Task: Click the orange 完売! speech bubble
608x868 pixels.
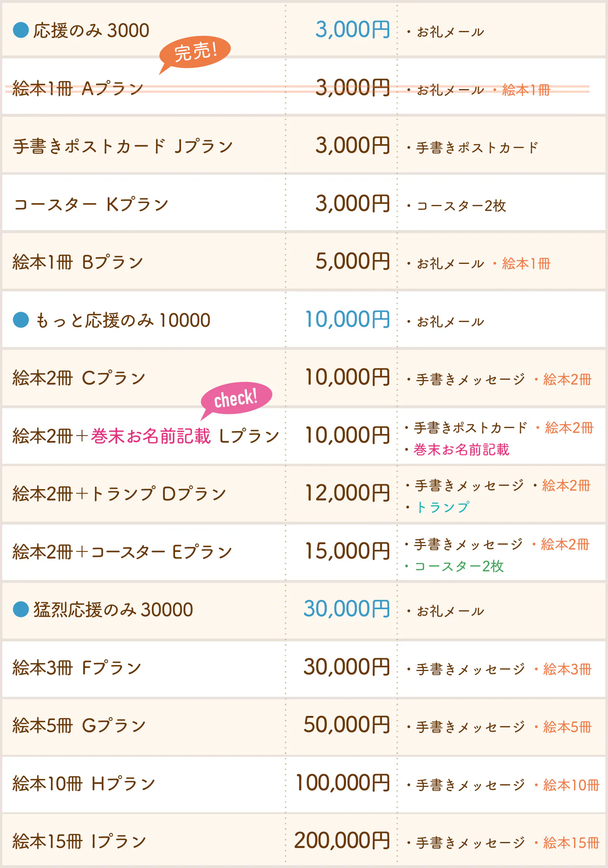Action: (x=195, y=52)
